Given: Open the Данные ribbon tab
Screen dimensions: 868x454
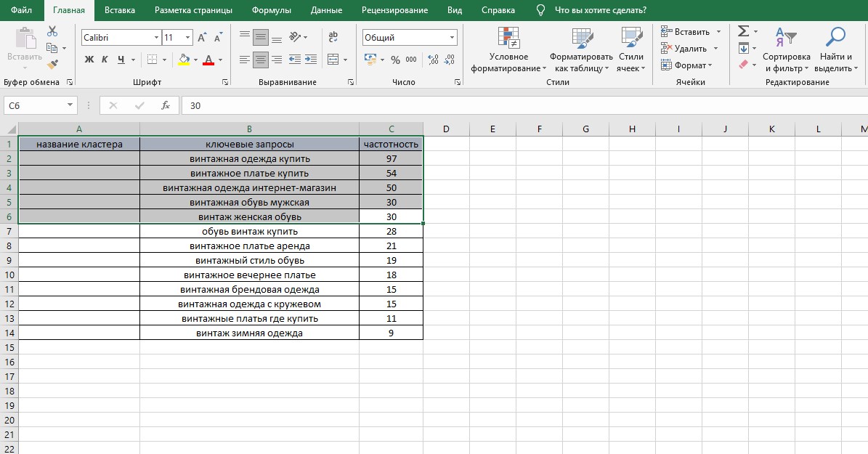Looking at the screenshot, I should click(x=327, y=10).
